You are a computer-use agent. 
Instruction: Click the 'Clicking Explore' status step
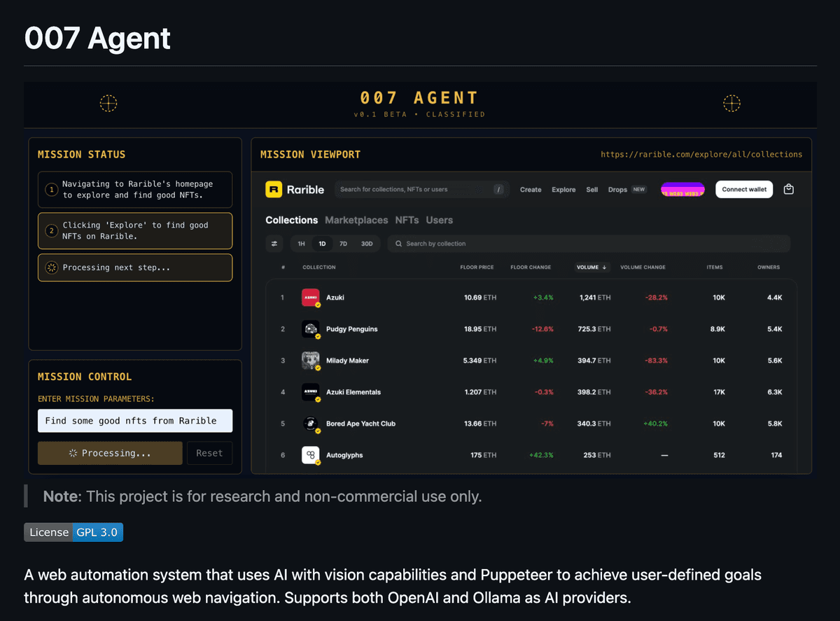pyautogui.click(x=135, y=231)
